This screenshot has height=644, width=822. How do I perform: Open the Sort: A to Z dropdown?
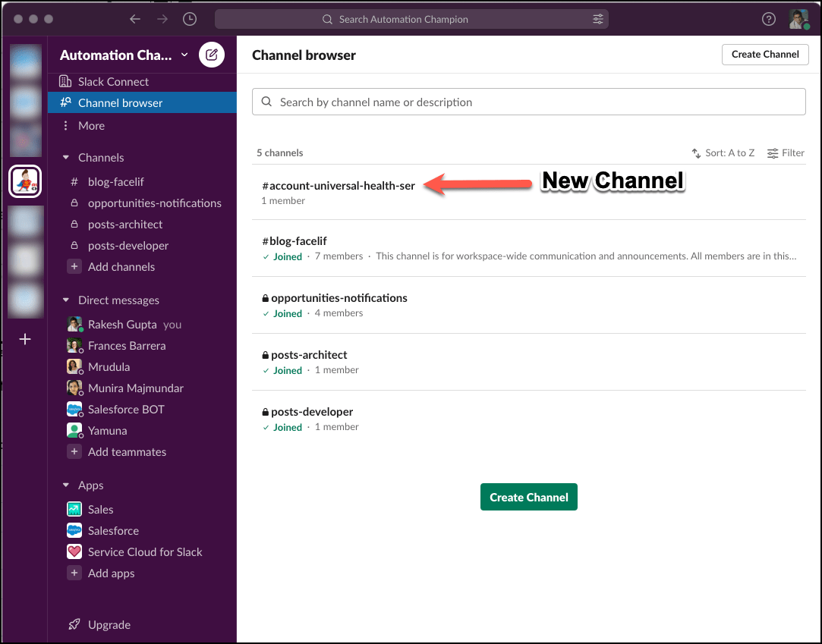(723, 152)
